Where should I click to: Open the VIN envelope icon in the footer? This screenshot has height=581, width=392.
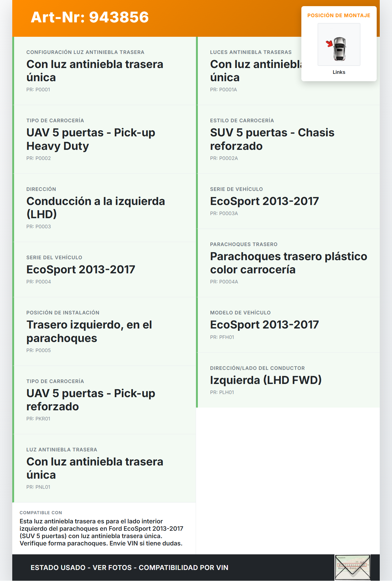coord(352,567)
